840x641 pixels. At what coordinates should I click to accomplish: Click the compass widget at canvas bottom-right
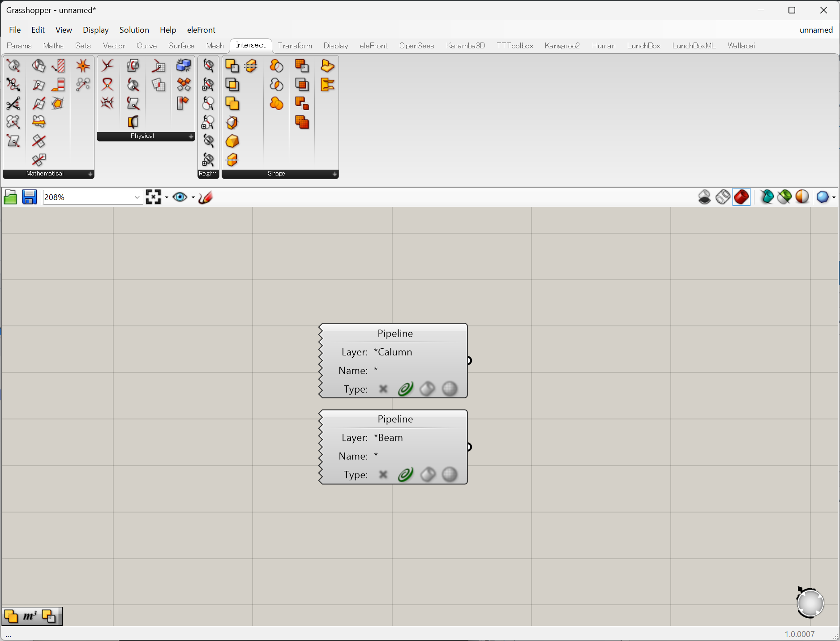(810, 603)
